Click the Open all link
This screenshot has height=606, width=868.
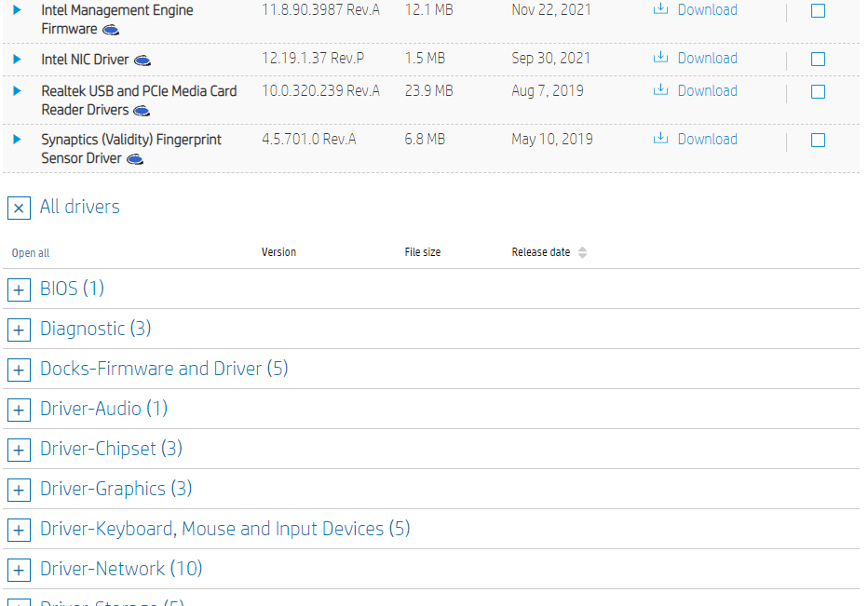(31, 253)
